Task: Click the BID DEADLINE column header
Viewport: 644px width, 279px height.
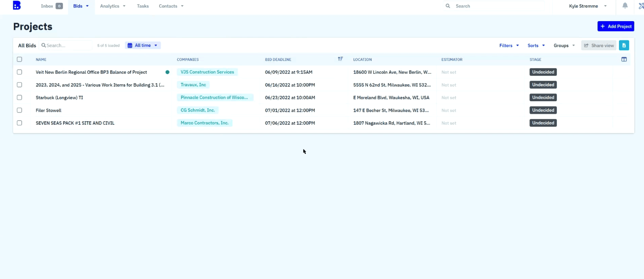Action: 278,59
